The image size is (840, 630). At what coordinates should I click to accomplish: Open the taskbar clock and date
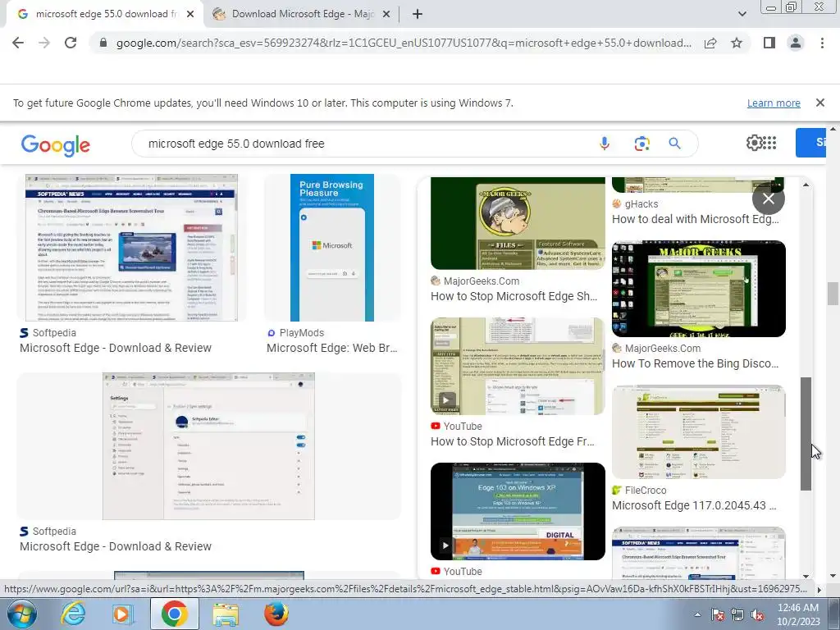pos(798,614)
